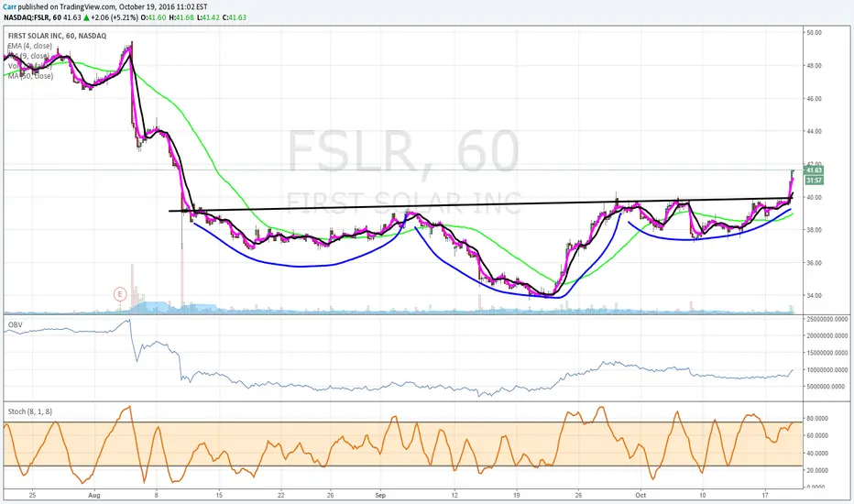Image resolution: width=854 pixels, height=504 pixels.
Task: Click the '22' date label on time axis
Action: [x=281, y=495]
